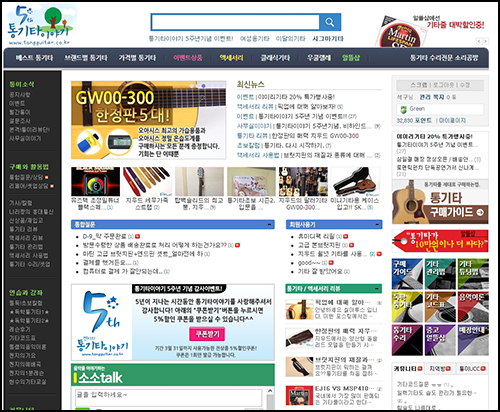Image resolution: width=500 pixels, height=412 pixels.
Task: Click 시그마기타 link under search bar
Action: (x=328, y=39)
